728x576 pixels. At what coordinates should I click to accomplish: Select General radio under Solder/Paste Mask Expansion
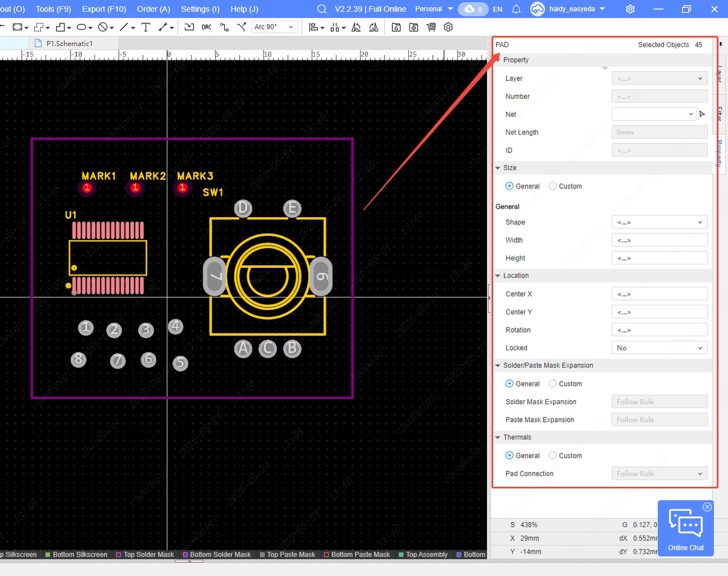510,384
